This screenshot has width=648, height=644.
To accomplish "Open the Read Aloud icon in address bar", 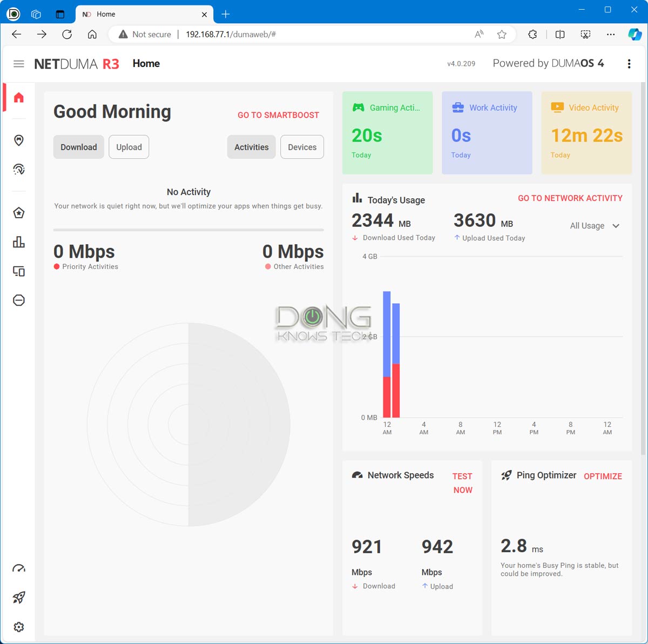I will (x=479, y=35).
